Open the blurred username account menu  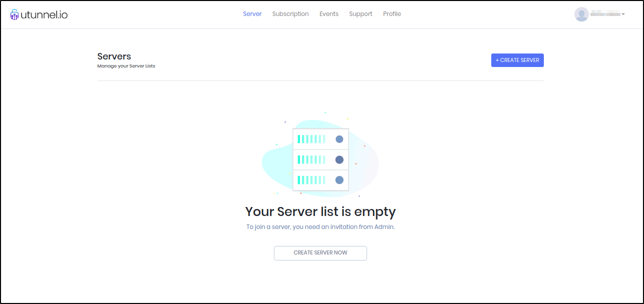coord(605,14)
